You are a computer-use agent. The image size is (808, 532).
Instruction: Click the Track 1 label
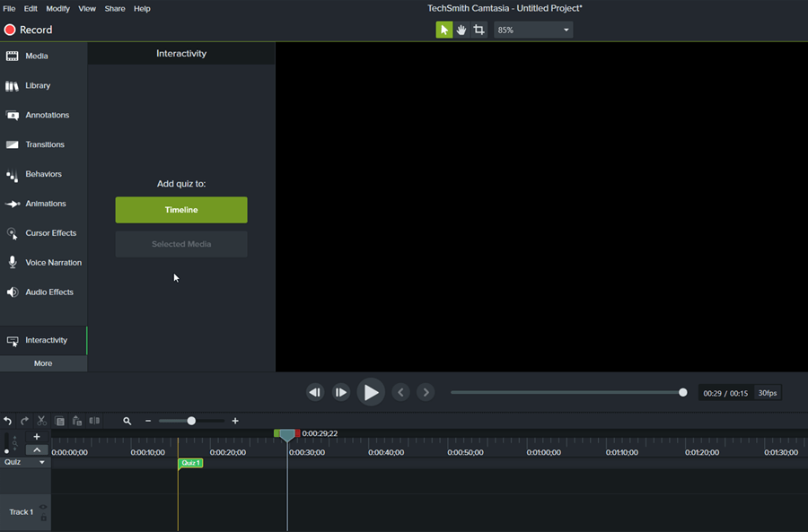(22, 512)
